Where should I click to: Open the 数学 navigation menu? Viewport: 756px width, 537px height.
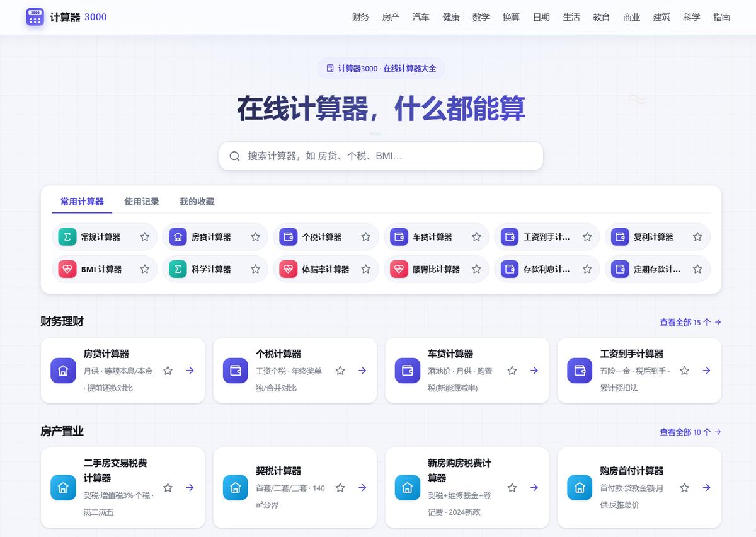[481, 17]
